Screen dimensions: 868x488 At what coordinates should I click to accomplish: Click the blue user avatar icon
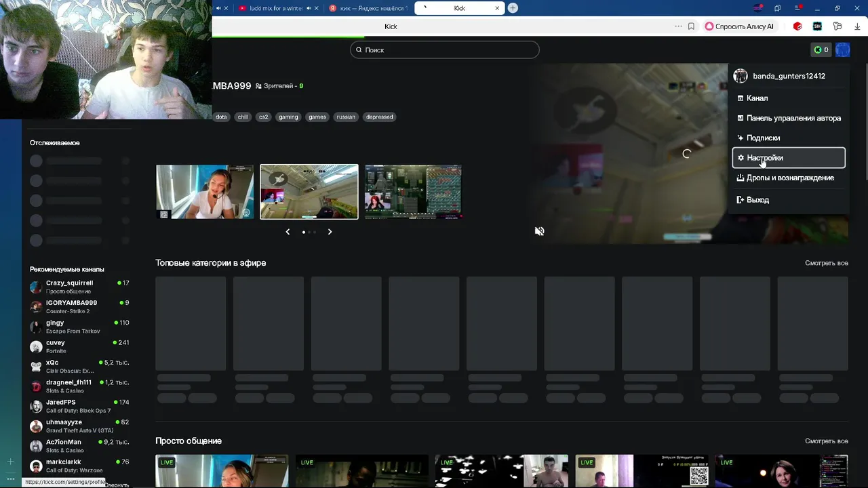coord(842,49)
